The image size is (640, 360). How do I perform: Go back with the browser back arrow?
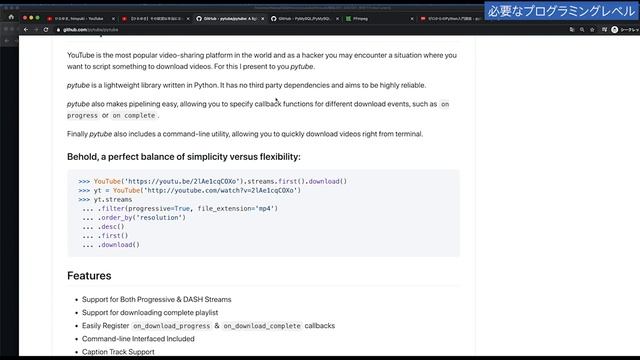[26, 30]
